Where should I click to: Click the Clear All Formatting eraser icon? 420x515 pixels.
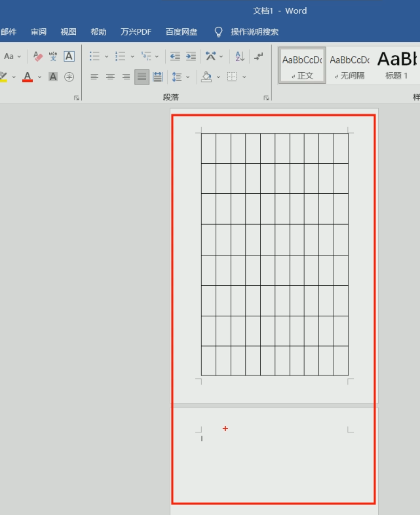tap(38, 56)
